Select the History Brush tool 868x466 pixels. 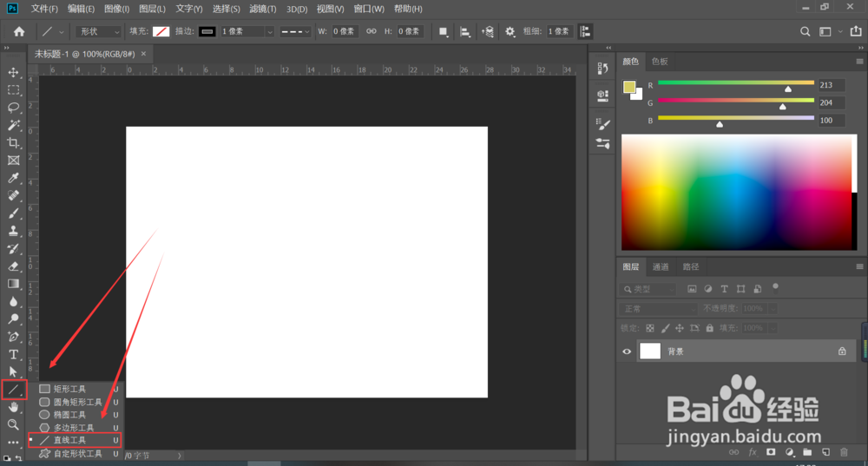tap(13, 248)
